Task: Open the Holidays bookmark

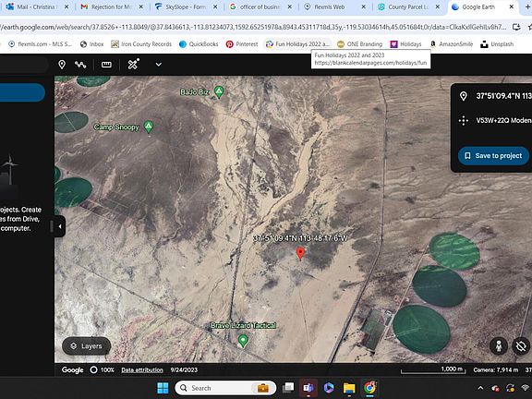Action: 405,44
